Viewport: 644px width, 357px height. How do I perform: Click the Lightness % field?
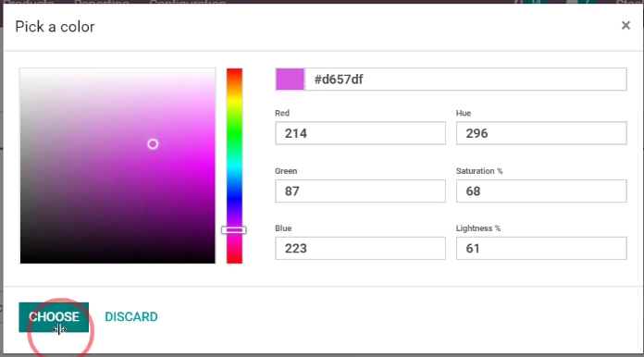[541, 248]
